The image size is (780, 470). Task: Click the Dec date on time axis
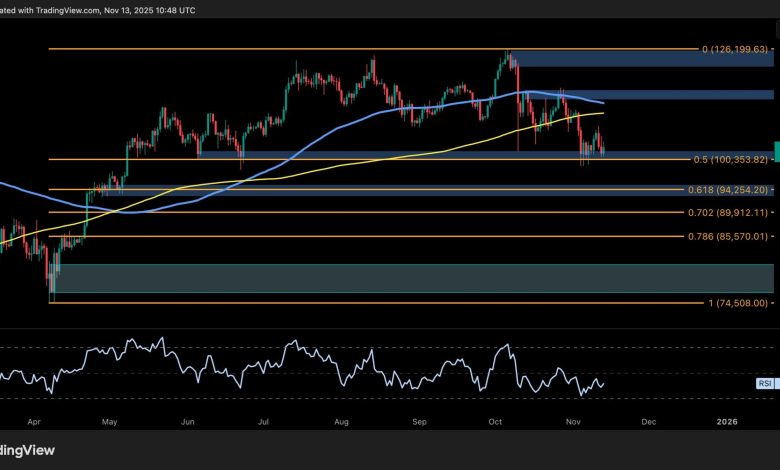pyautogui.click(x=648, y=423)
